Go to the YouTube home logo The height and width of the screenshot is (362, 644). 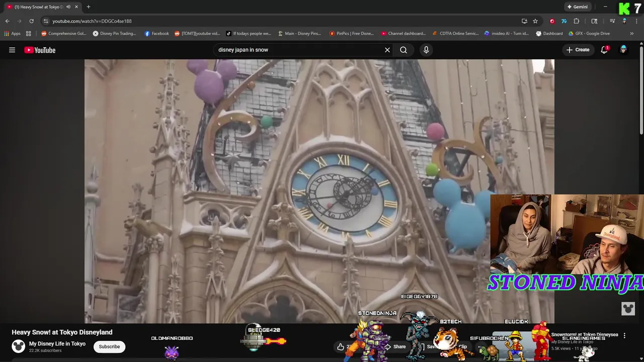40,50
